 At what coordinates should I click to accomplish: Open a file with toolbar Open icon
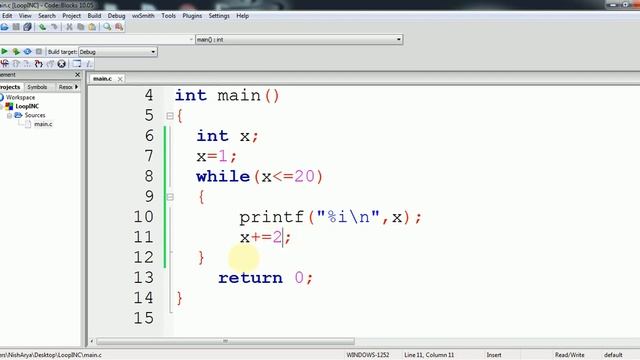4,27
